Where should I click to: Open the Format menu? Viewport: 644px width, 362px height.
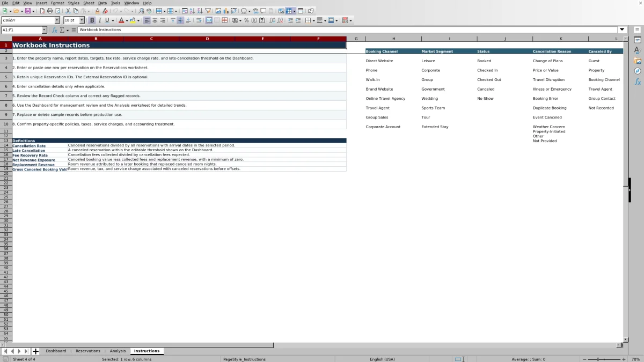[57, 3]
